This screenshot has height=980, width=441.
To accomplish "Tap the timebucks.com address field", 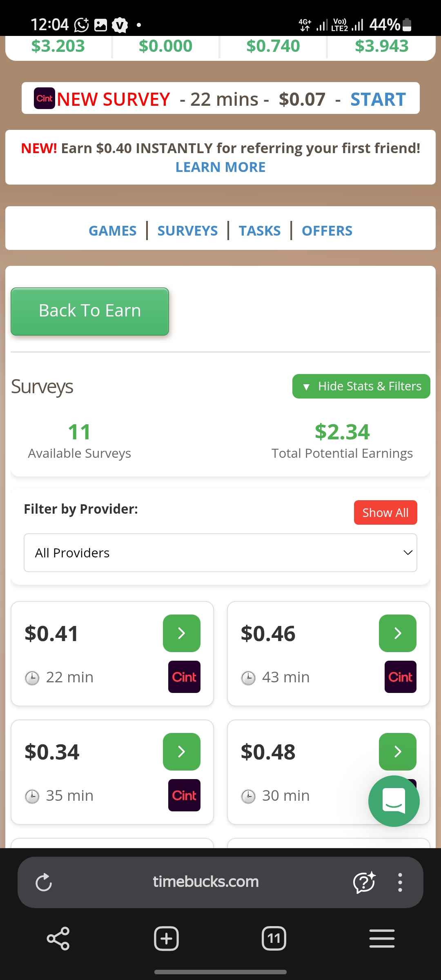I will click(x=206, y=882).
